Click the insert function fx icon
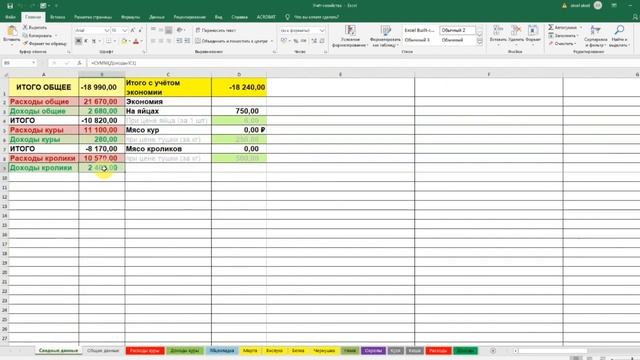The height and width of the screenshot is (360, 640). click(79, 63)
